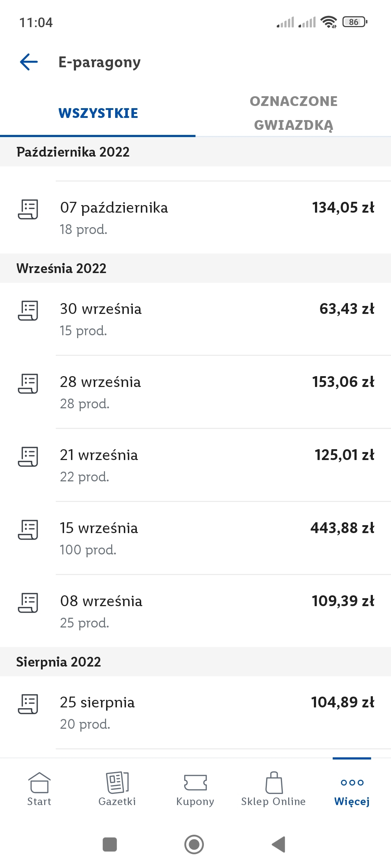The height and width of the screenshot is (868, 391).
Task: Open the 25 sierpnia receipt
Action: tap(195, 712)
